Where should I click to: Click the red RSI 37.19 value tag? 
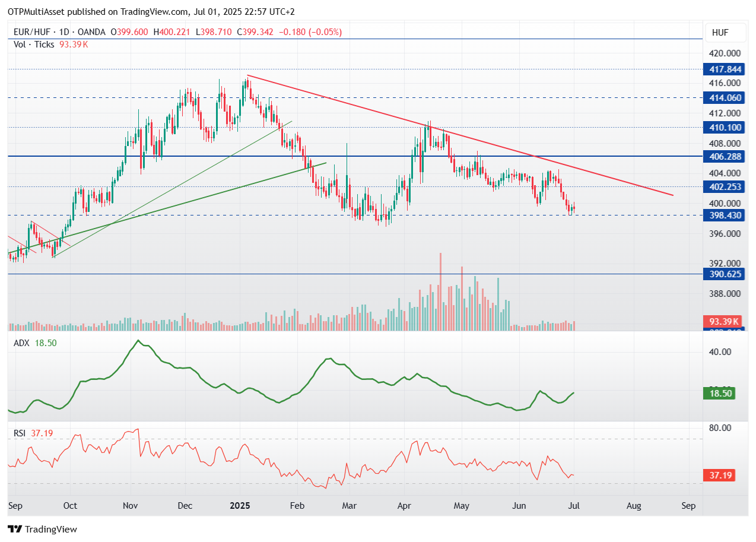(x=719, y=475)
